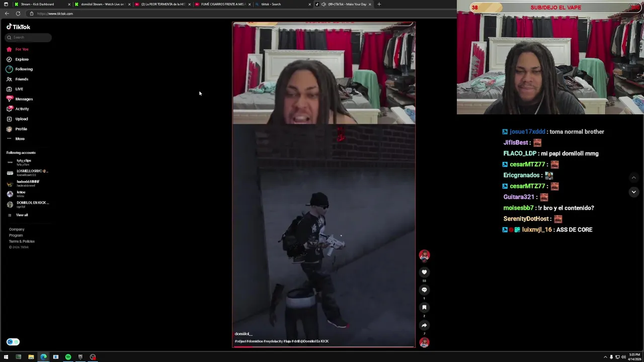644x362 pixels.
Task: Open the browser tab actions menu icon
Action: point(6,4)
